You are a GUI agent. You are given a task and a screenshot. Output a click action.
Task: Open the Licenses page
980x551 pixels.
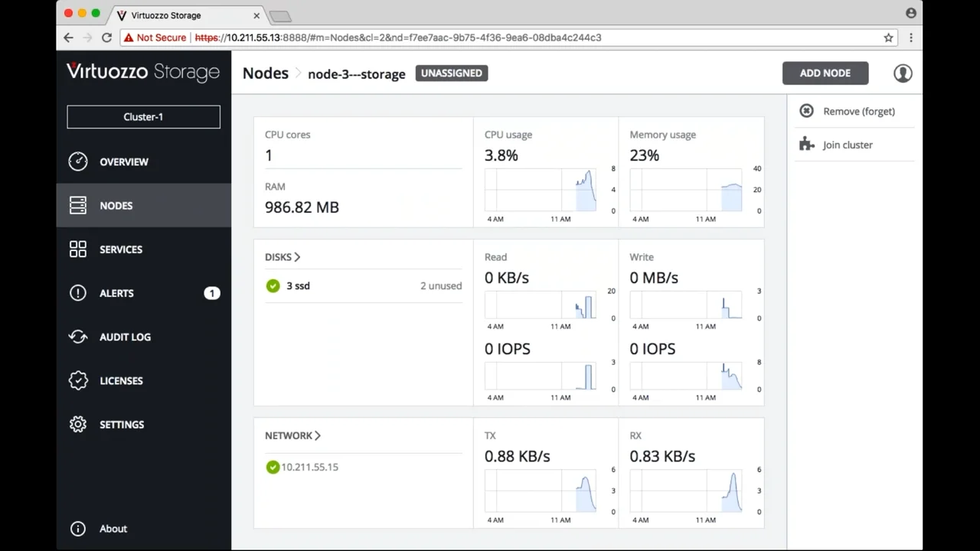[121, 380]
